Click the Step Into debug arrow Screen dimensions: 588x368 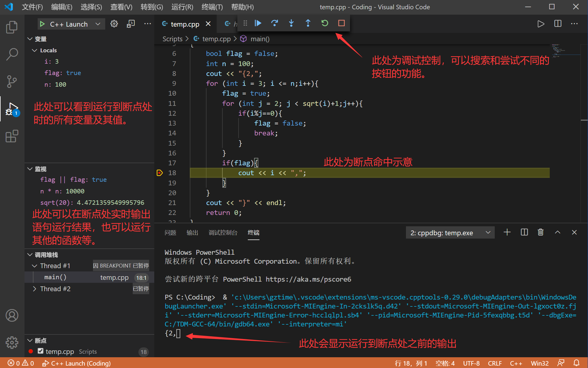click(291, 23)
